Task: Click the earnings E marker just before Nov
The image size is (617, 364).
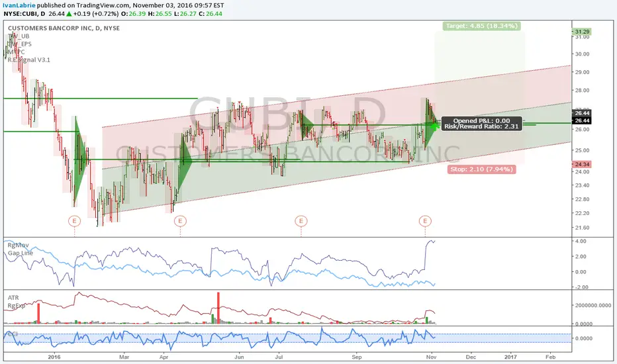Action: pyautogui.click(x=425, y=221)
